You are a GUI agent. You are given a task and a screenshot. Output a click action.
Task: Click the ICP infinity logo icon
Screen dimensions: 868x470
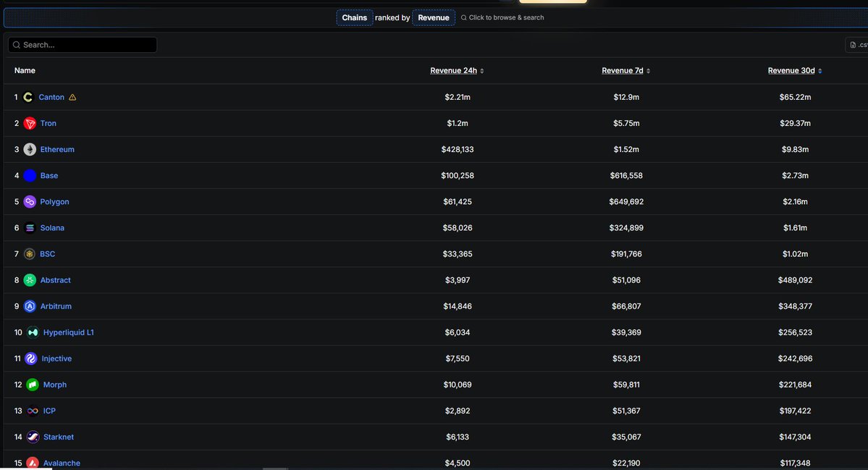tap(33, 411)
